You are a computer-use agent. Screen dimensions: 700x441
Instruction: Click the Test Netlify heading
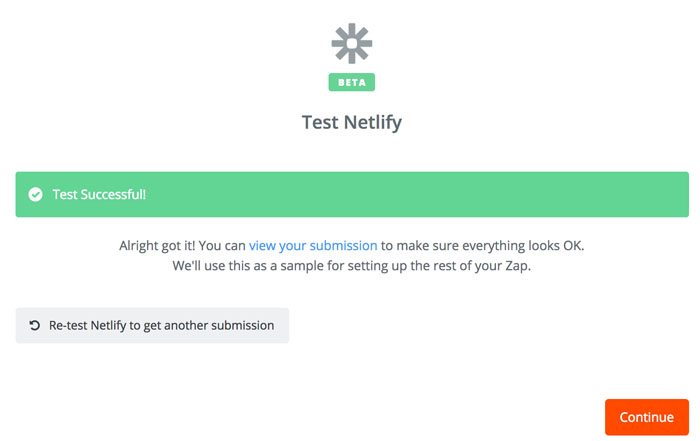click(x=351, y=123)
